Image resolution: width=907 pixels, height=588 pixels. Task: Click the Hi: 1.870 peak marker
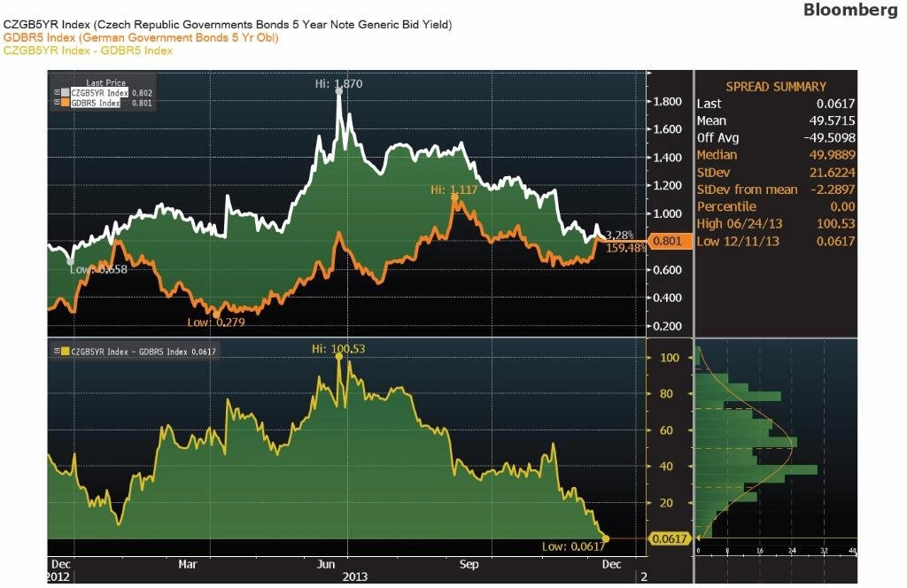pos(339,91)
